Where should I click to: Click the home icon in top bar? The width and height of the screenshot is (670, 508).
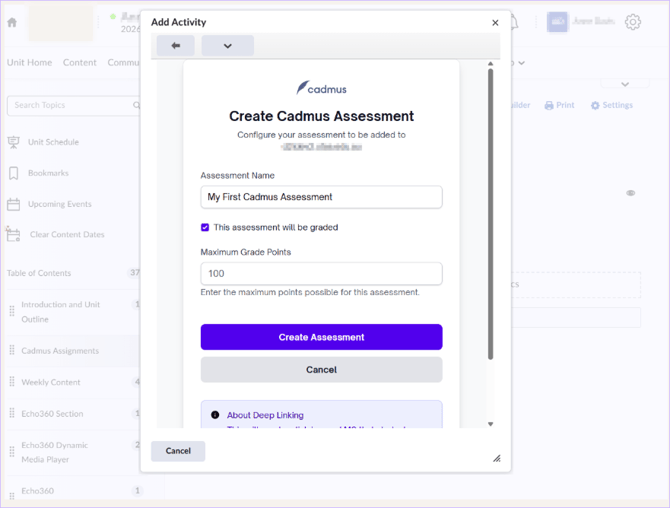[x=12, y=22]
